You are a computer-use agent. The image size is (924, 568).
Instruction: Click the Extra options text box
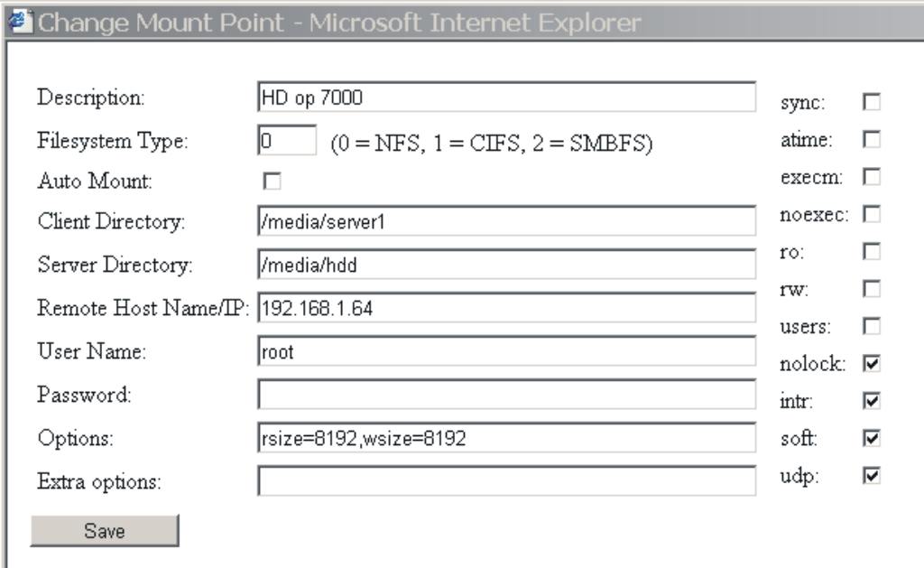click(x=507, y=481)
